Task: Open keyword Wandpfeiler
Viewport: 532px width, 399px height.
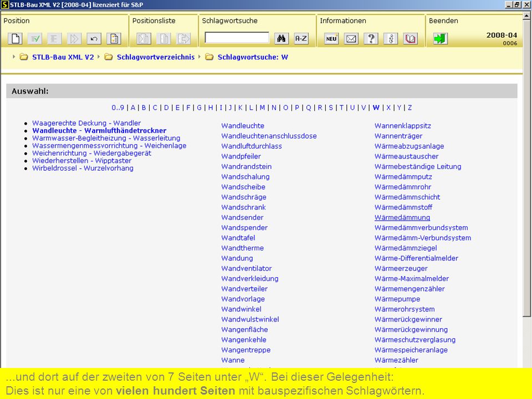Action: [241, 156]
